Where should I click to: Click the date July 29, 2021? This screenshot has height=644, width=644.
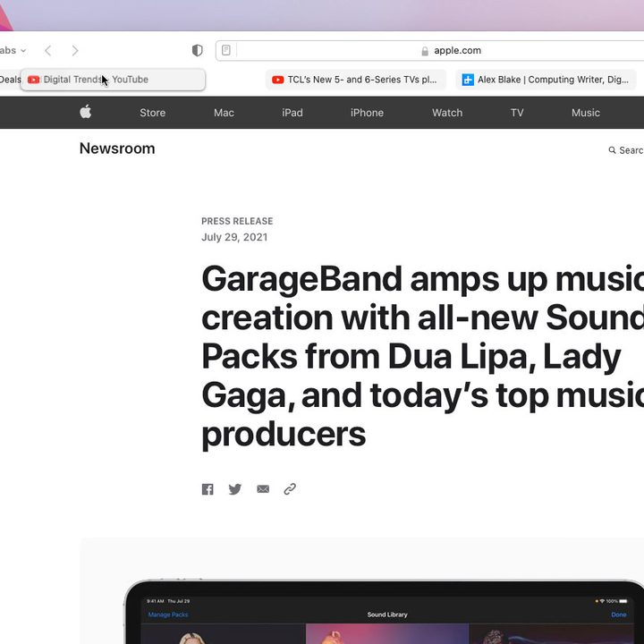[234, 237]
